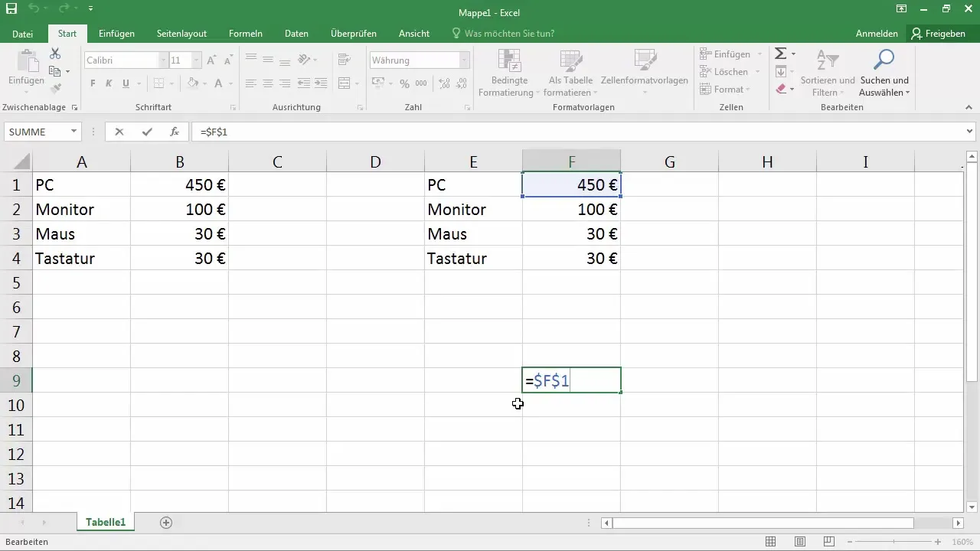980x551 pixels.
Task: Open the Währung number format dropdown
Action: 465,60
